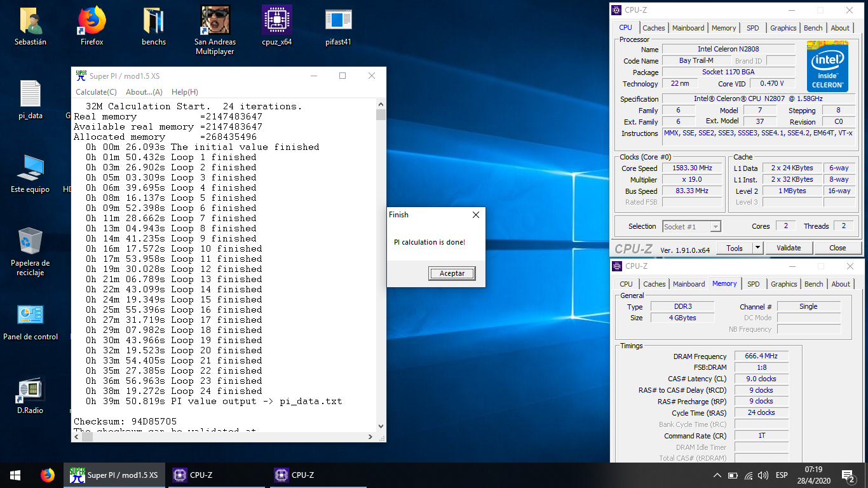Switch to Mainboard tab in bottom CPU-Z
This screenshot has height=488, width=868.
point(689,284)
